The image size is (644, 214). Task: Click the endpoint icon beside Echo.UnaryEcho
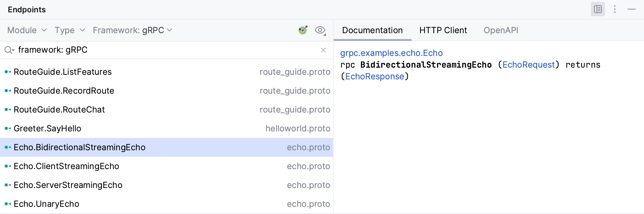8,204
